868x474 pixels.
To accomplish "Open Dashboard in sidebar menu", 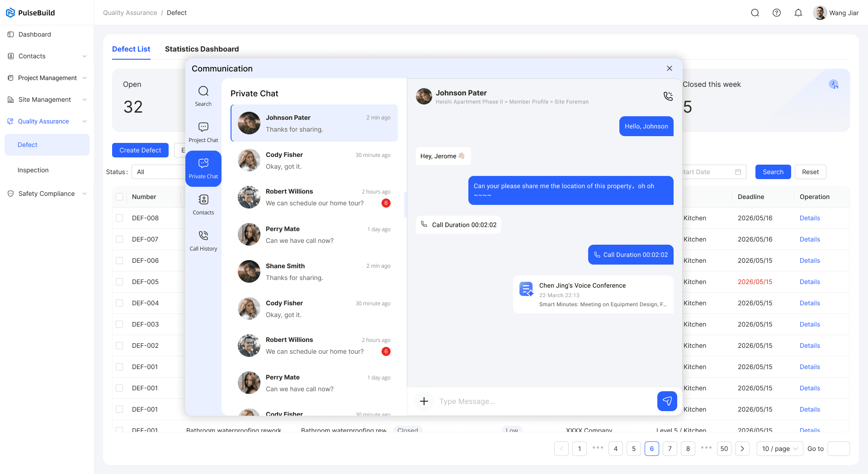I will coord(47,34).
